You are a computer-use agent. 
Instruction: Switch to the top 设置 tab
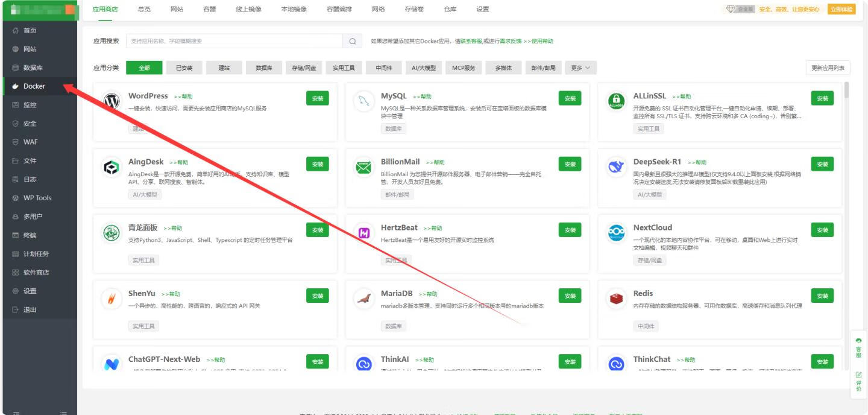pyautogui.click(x=483, y=10)
